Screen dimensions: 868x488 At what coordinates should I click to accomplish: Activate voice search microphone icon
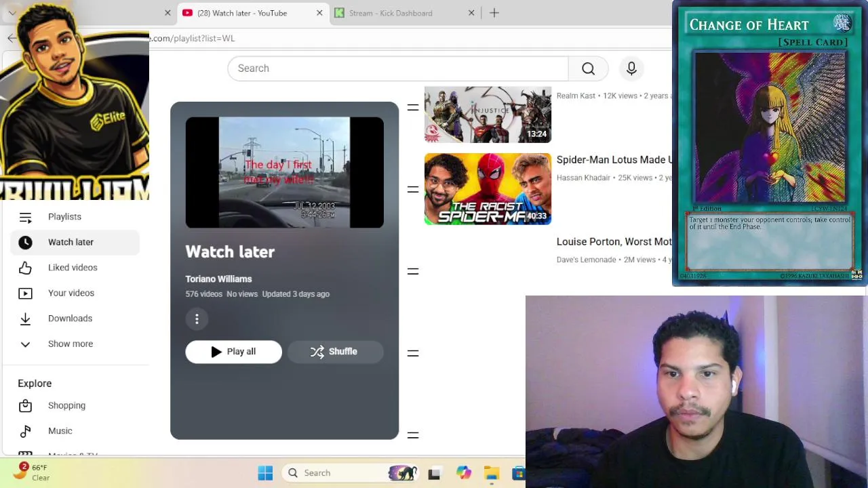[631, 68]
